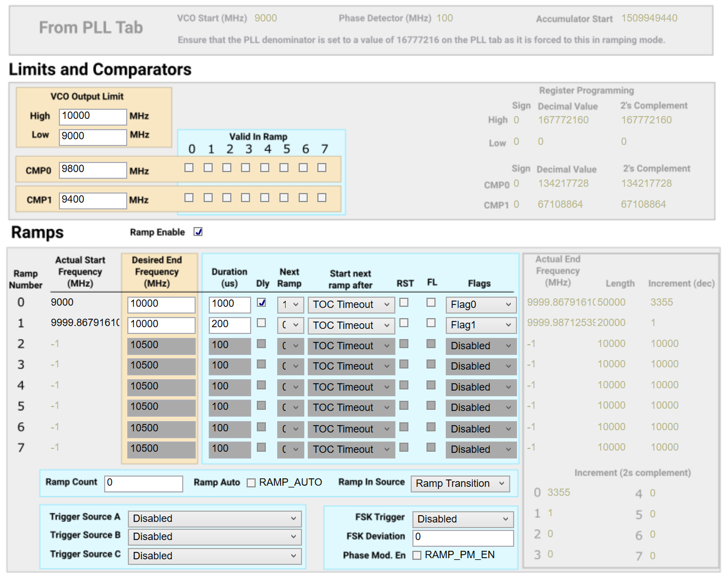Open ramp 0 Start next ramp after dropdown
Screen dimensions: 728x574
351,305
